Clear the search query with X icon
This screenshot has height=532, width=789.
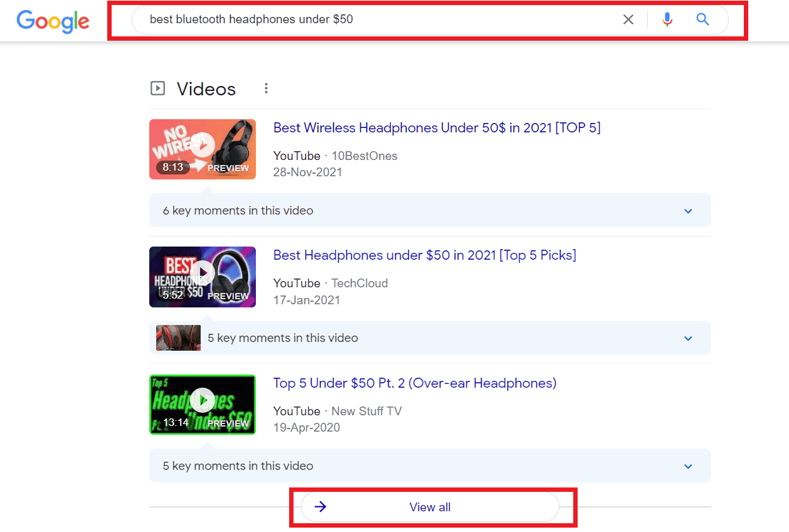628,19
